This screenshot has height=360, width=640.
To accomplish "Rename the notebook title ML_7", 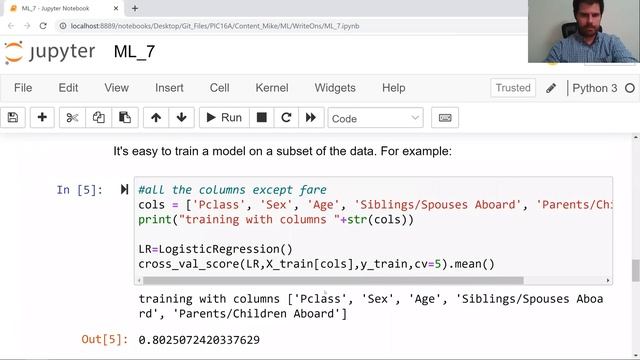I will [x=134, y=52].
